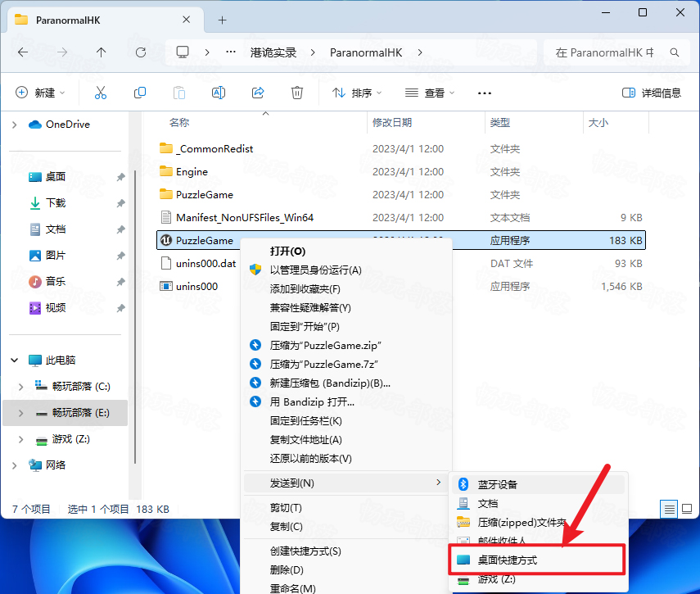Viewport: 700px width, 594px height.
Task: Expand the OneDrive tree node
Action: tap(14, 125)
